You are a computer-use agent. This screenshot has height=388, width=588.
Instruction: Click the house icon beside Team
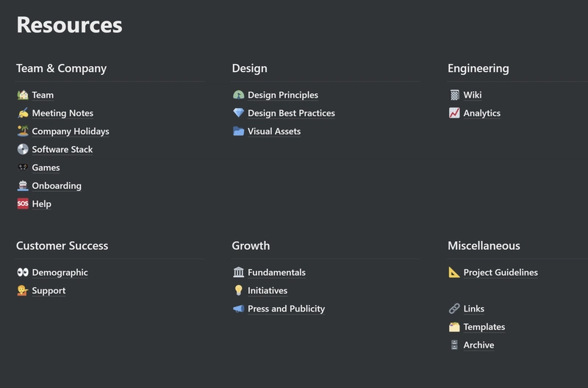(23, 95)
